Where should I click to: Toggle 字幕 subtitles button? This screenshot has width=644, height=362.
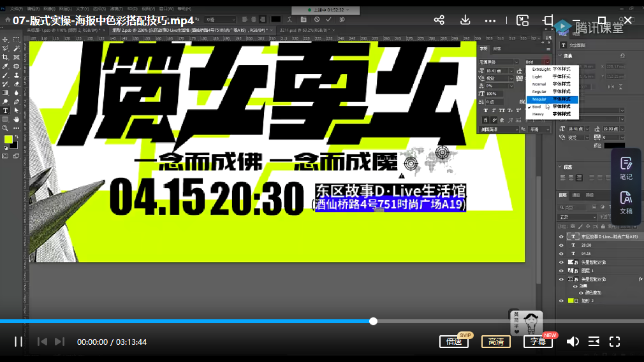tap(538, 342)
